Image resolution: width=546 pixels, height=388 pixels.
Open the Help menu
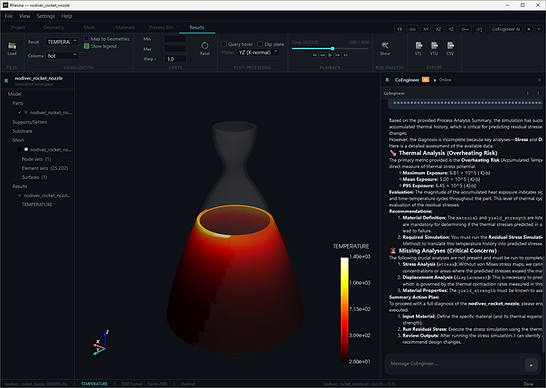pos(67,16)
